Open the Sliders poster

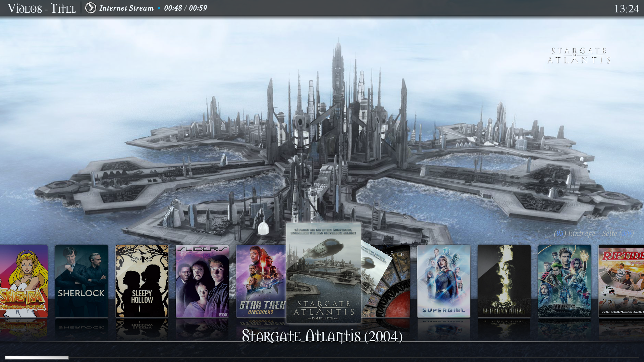tap(202, 281)
